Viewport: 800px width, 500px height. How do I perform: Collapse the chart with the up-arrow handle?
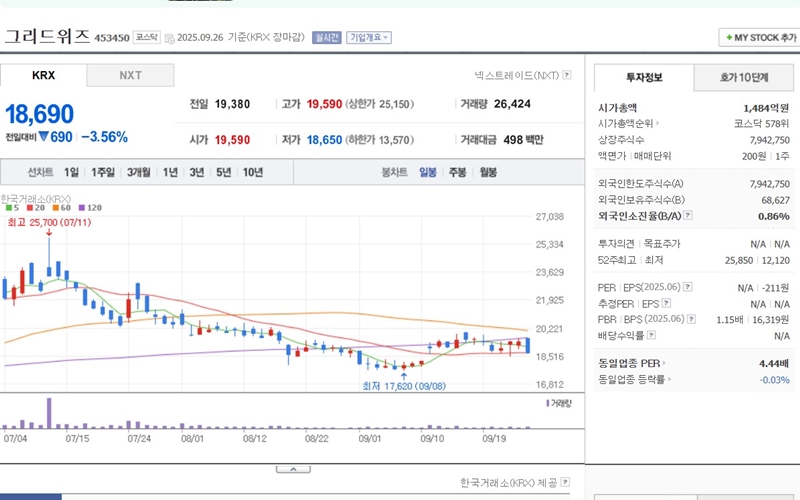pyautogui.click(x=293, y=469)
